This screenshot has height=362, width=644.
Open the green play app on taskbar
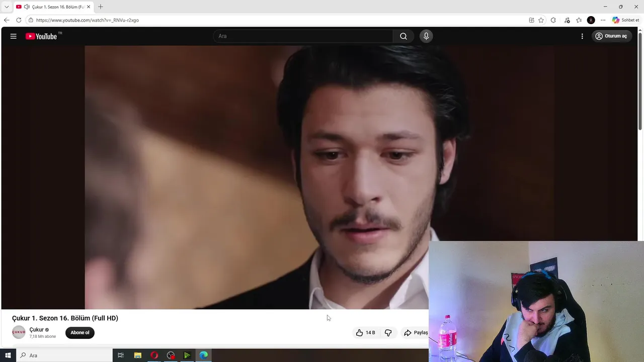click(187, 355)
